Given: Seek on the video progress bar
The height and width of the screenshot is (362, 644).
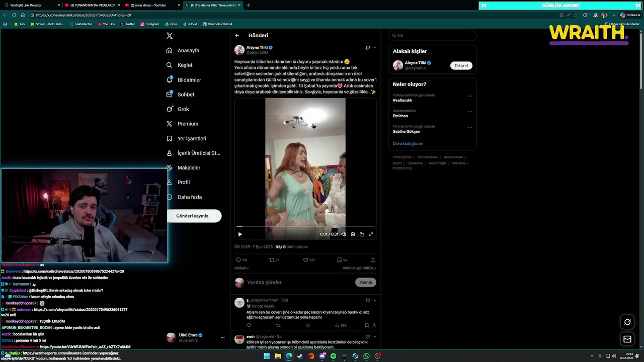Looking at the screenshot, I should pos(305,227).
